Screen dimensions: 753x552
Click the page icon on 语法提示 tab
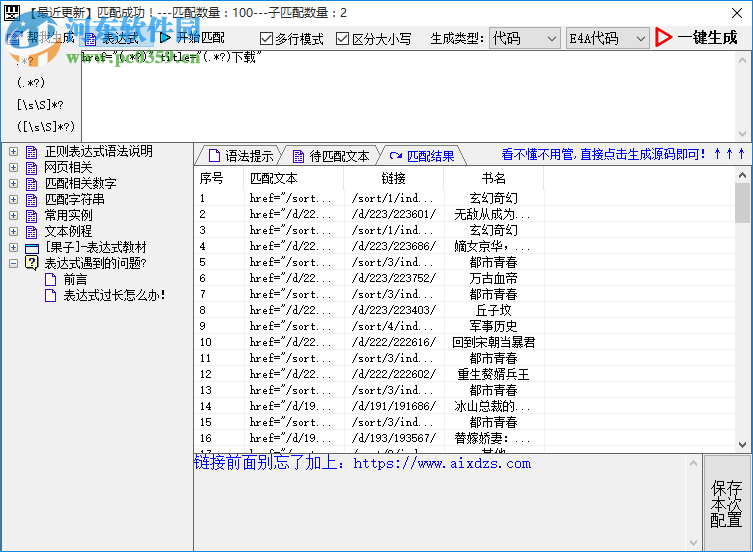pos(214,156)
